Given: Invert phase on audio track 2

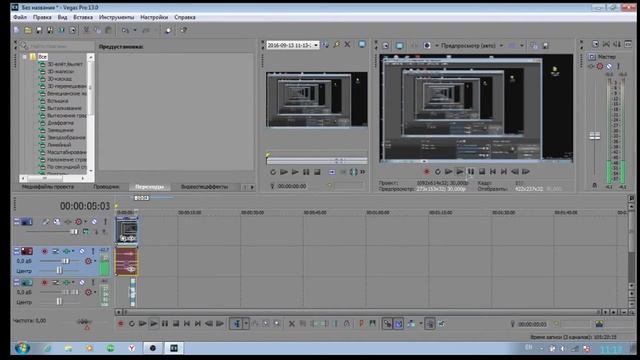Looking at the screenshot, I should point(56,251).
